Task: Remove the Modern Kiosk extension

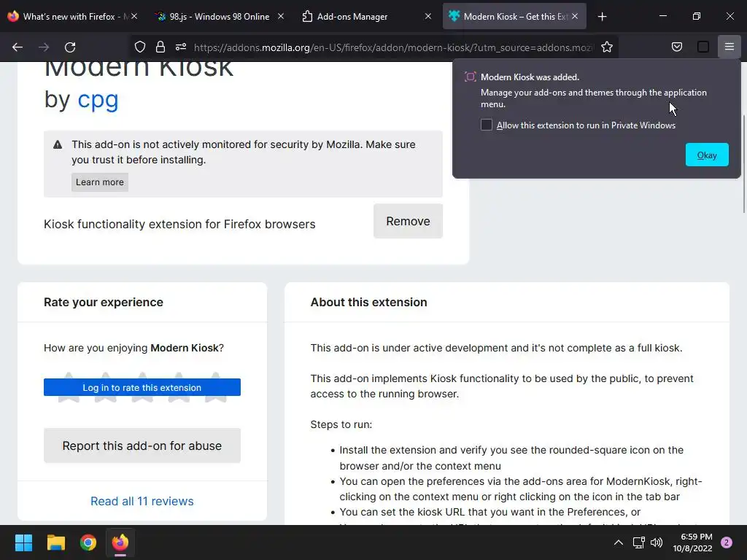Action: pyautogui.click(x=408, y=221)
